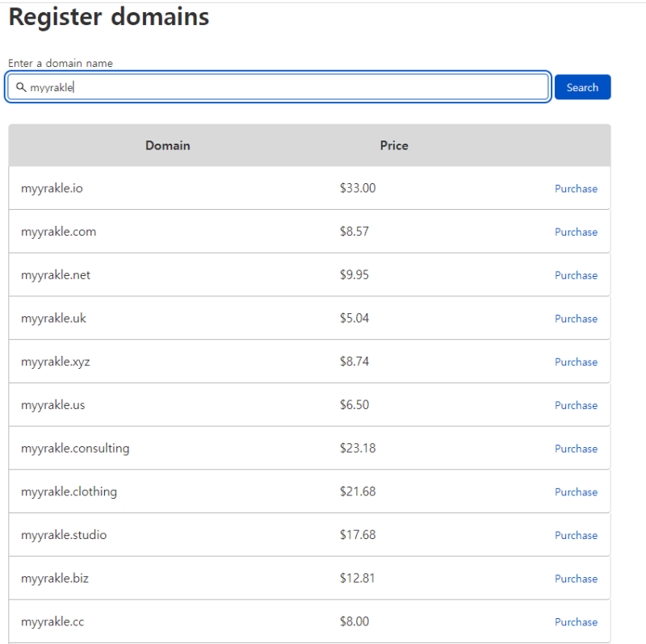Click the Register domains heading
Screen dimensions: 646x644
click(x=109, y=17)
